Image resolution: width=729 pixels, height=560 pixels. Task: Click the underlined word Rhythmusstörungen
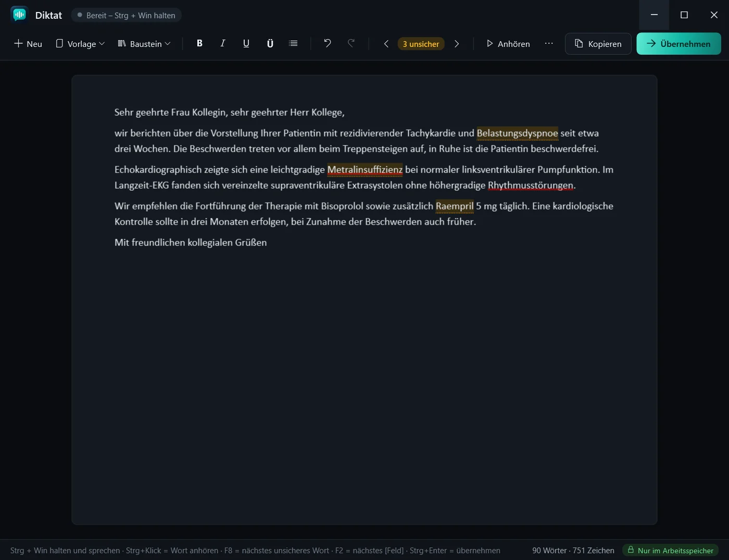[x=531, y=185]
